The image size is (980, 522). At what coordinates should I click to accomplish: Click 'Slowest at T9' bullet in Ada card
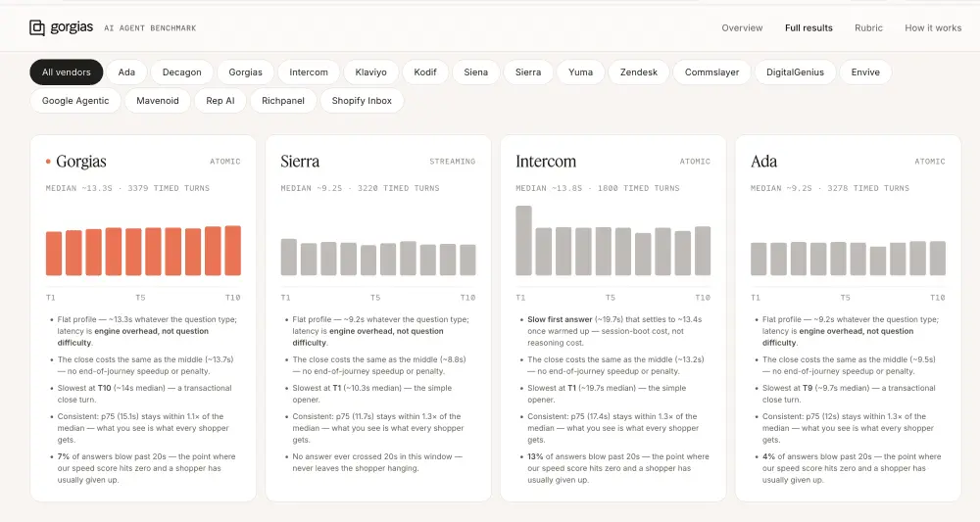click(849, 394)
